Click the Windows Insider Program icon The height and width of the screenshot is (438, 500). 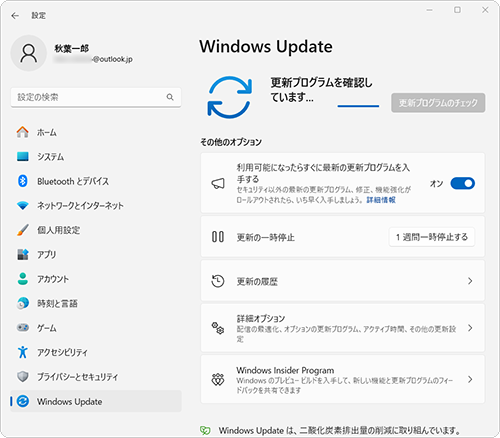pos(218,379)
